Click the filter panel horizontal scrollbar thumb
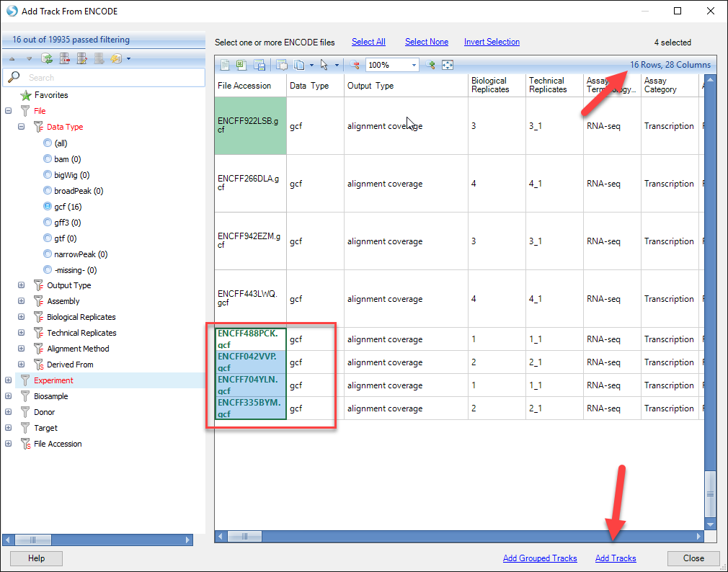The height and width of the screenshot is (572, 728). (x=33, y=540)
